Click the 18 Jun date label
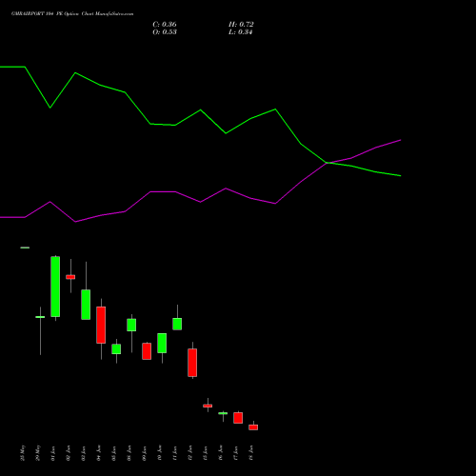Viewport: 476px width, 476px height. tap(251, 453)
